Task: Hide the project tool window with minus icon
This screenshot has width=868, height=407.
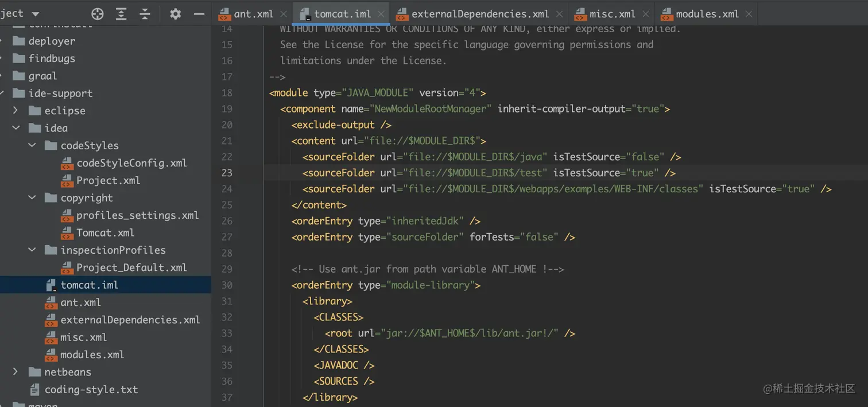Action: 199,14
